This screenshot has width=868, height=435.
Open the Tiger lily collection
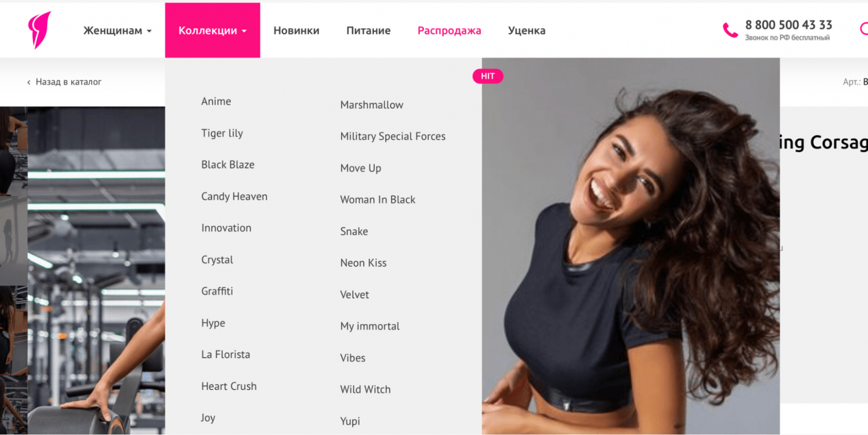(222, 133)
